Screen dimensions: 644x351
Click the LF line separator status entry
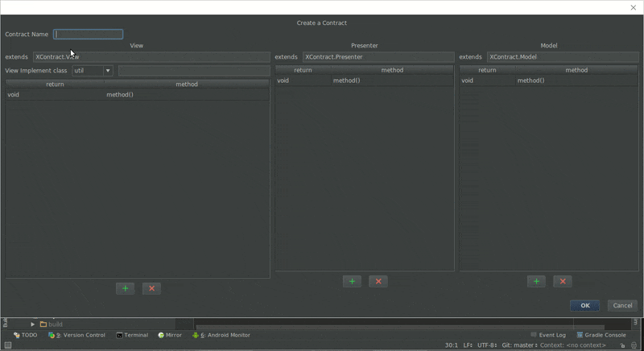tap(468, 345)
